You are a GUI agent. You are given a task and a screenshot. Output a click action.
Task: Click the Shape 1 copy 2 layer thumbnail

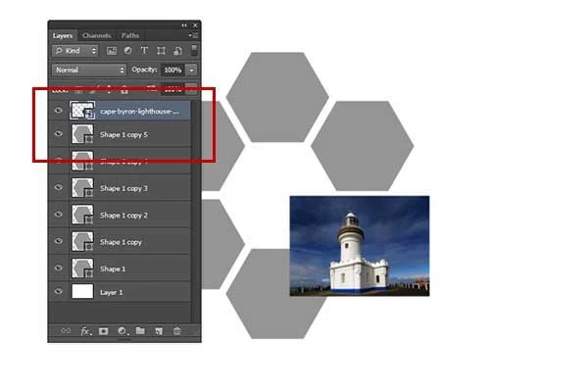[x=82, y=215]
